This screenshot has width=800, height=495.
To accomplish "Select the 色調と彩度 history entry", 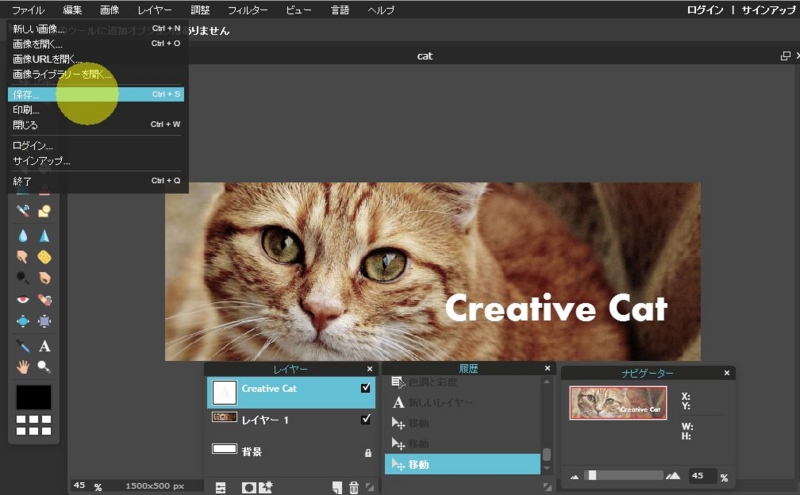I will (462, 382).
